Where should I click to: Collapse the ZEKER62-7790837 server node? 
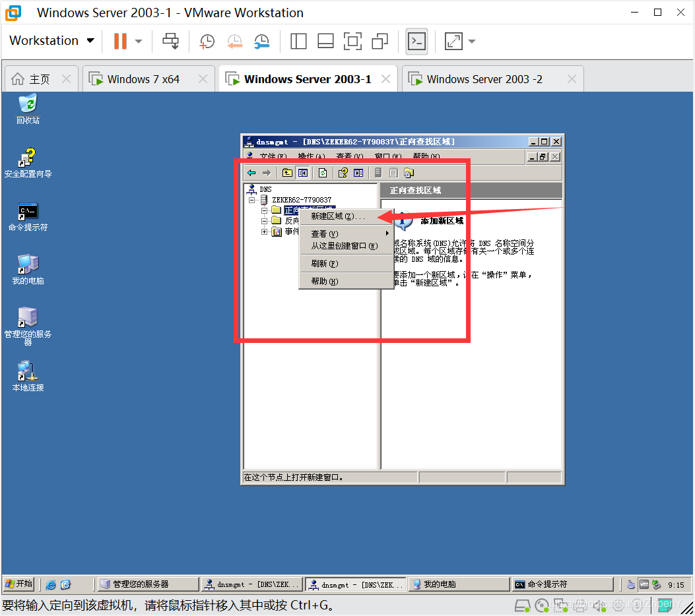251,200
